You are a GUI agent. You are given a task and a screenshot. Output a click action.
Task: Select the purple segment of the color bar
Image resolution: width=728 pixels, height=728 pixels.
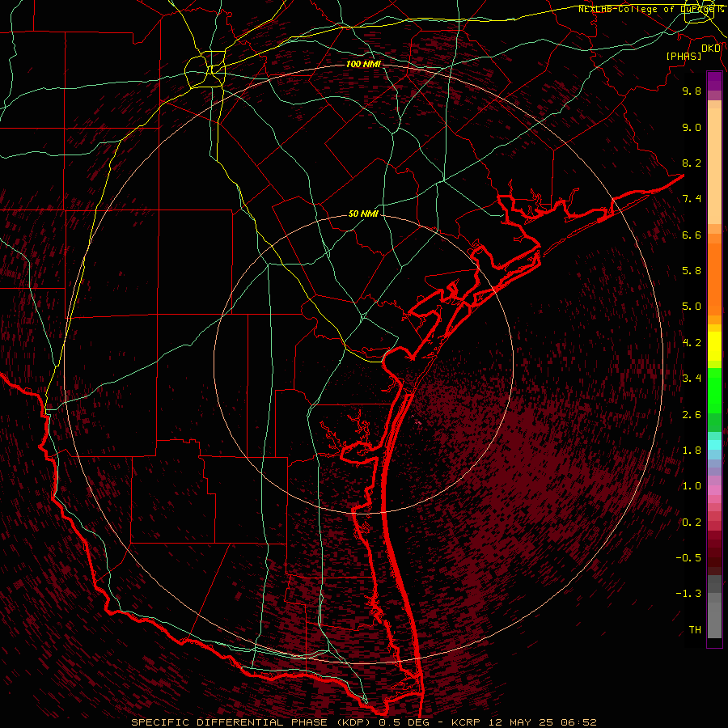[x=714, y=82]
